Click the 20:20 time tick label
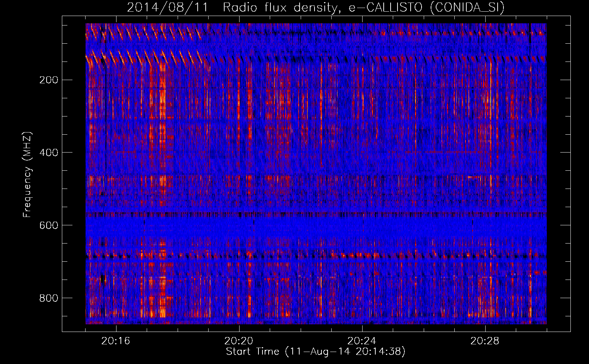Image resolution: width=589 pixels, height=364 pixels. (x=239, y=341)
